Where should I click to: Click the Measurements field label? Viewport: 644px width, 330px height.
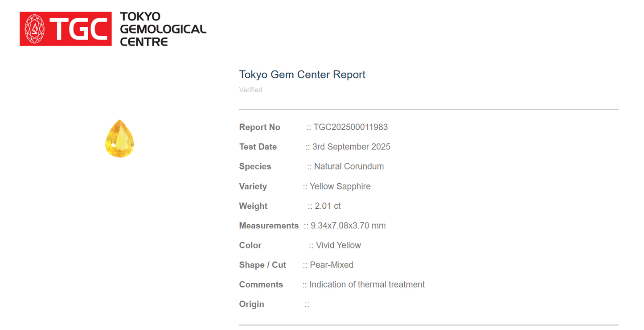(x=269, y=226)
